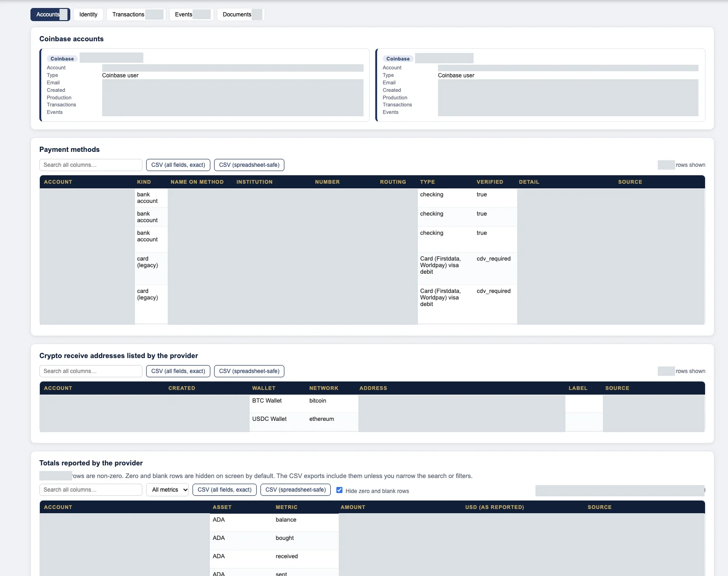Screen dimensions: 728x576
Task: Sort Totals table by AMOUNT column
Action: (x=353, y=507)
